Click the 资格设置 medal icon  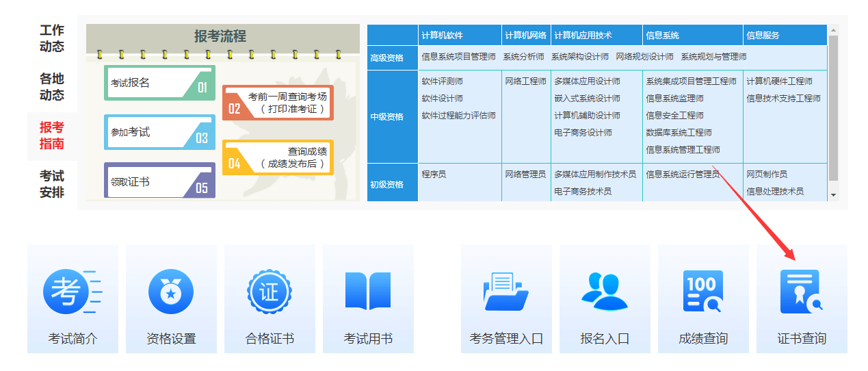pyautogui.click(x=171, y=292)
